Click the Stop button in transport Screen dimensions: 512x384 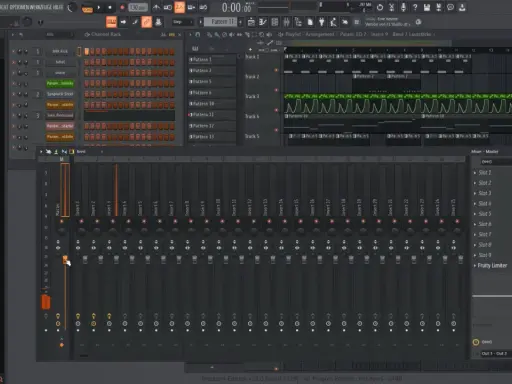point(110,7)
